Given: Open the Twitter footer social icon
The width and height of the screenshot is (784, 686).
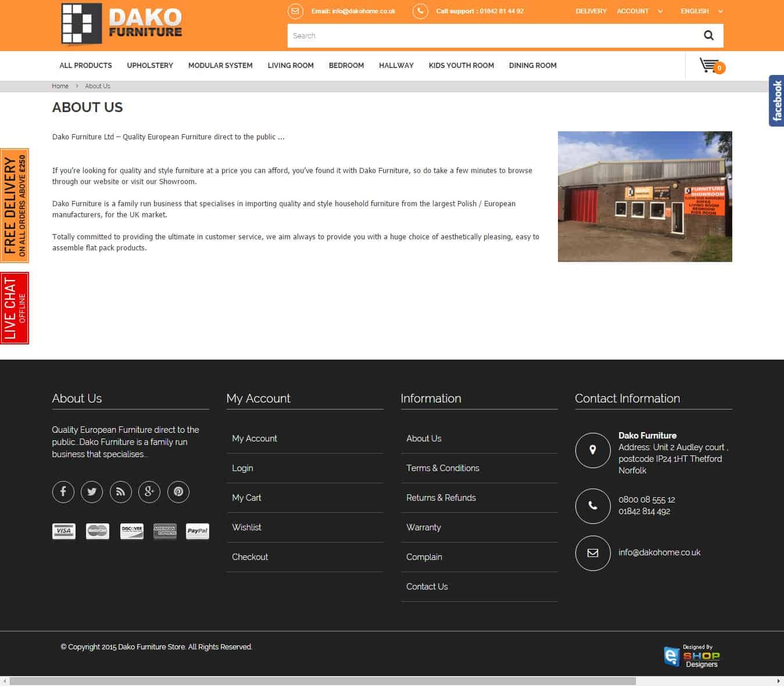Looking at the screenshot, I should click(92, 491).
